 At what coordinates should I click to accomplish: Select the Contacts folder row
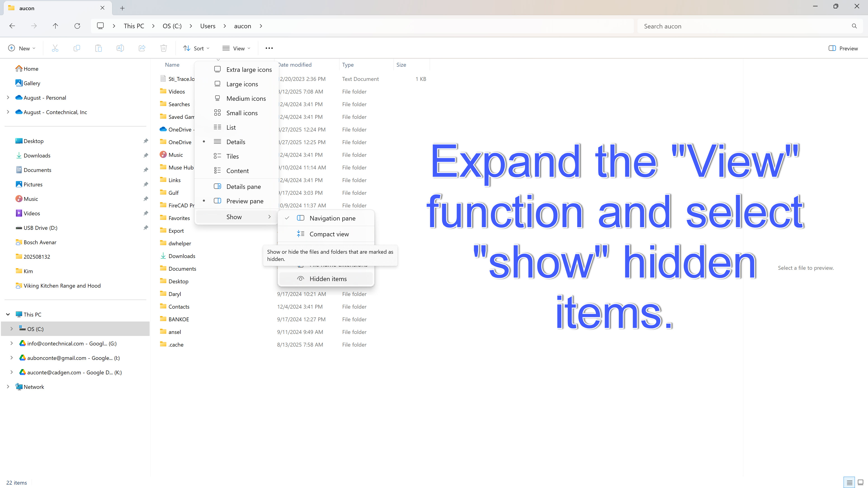293,307
